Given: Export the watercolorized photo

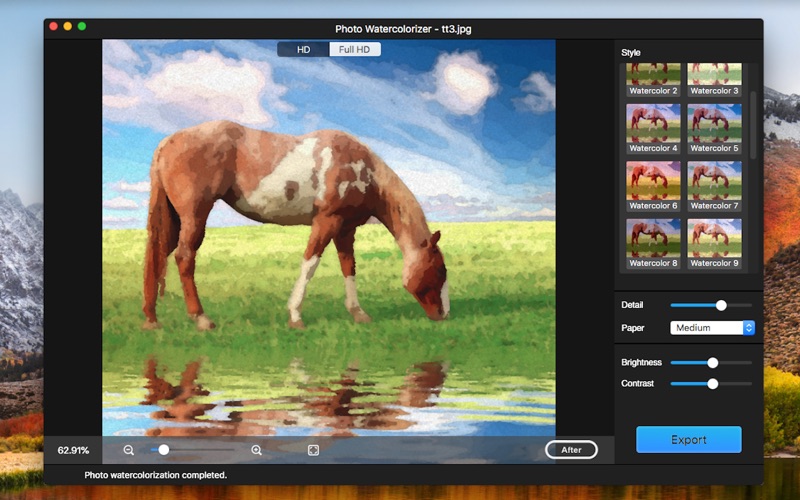Looking at the screenshot, I should 689,440.
